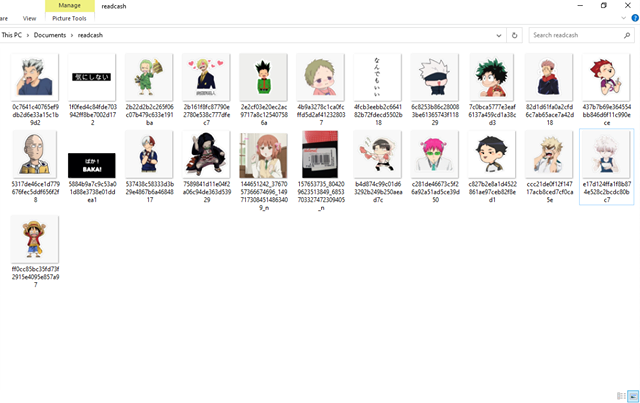Navigate to Documents in breadcrumb
This screenshot has width=640, height=403.
point(50,35)
